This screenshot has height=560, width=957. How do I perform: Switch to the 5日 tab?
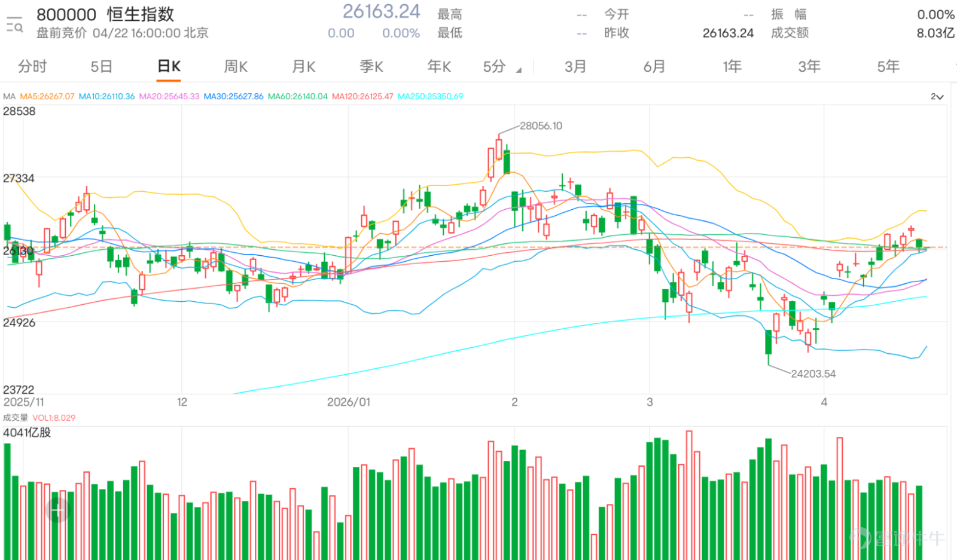[x=101, y=66]
